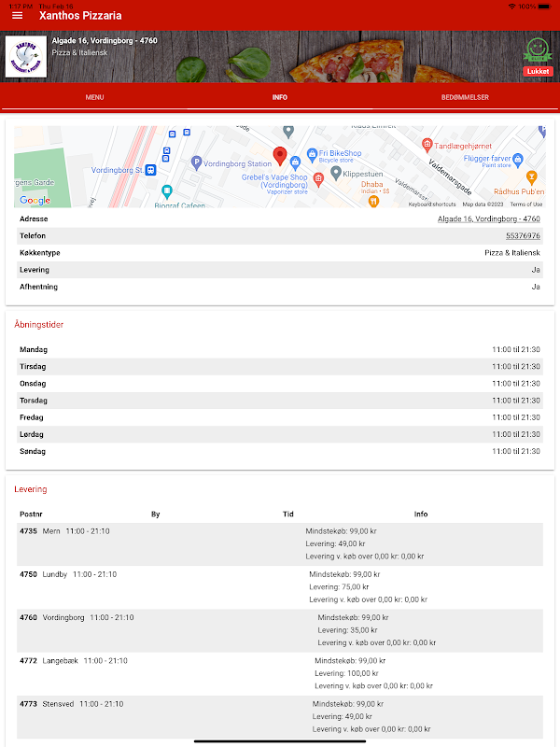This screenshot has width=560, height=747.
Task: Click the By column header
Action: point(156,514)
